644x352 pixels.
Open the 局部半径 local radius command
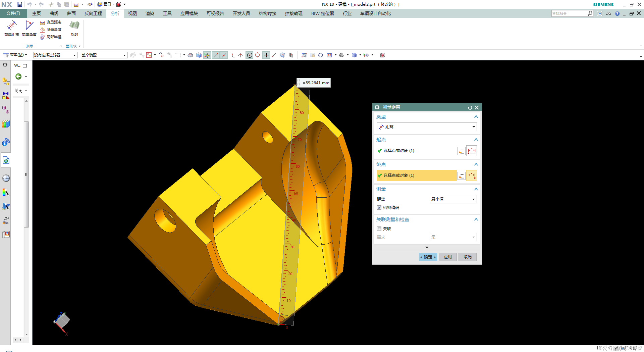coord(51,37)
